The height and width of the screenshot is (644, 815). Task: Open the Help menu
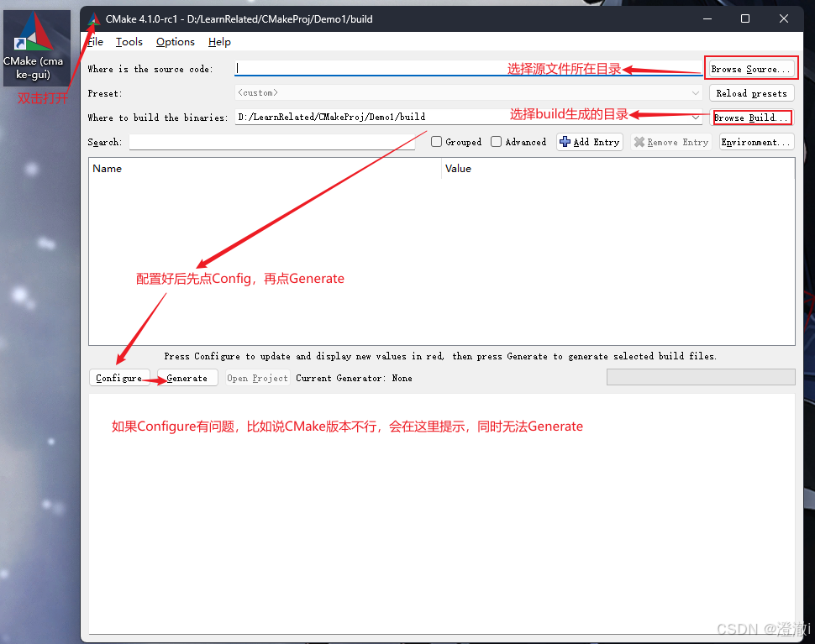[219, 42]
